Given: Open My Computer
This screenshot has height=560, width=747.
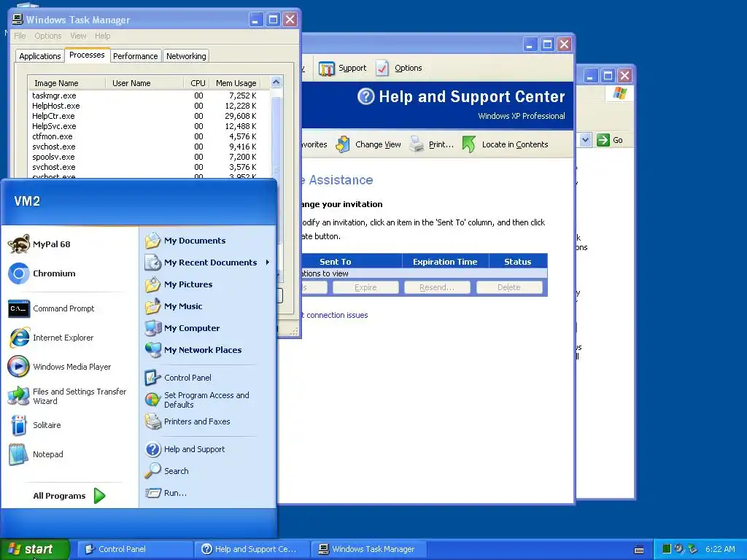Looking at the screenshot, I should (182, 328).
